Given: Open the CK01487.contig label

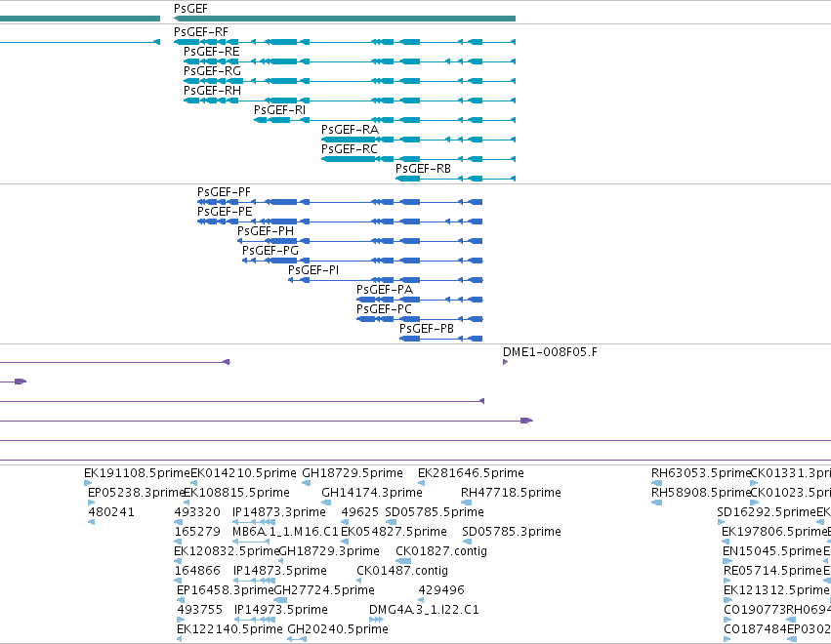Looking at the screenshot, I should click(402, 571).
